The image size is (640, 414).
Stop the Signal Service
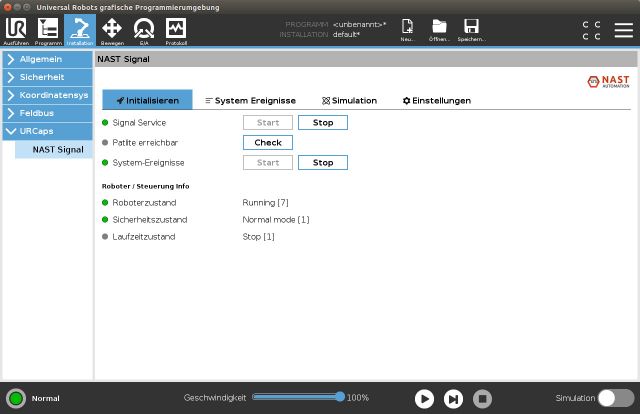[x=323, y=123]
